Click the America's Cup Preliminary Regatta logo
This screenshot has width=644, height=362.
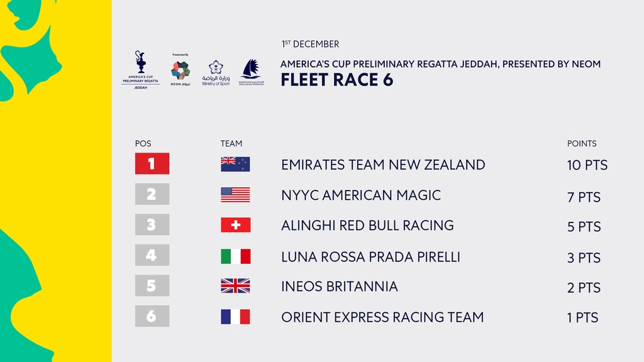pos(140,70)
